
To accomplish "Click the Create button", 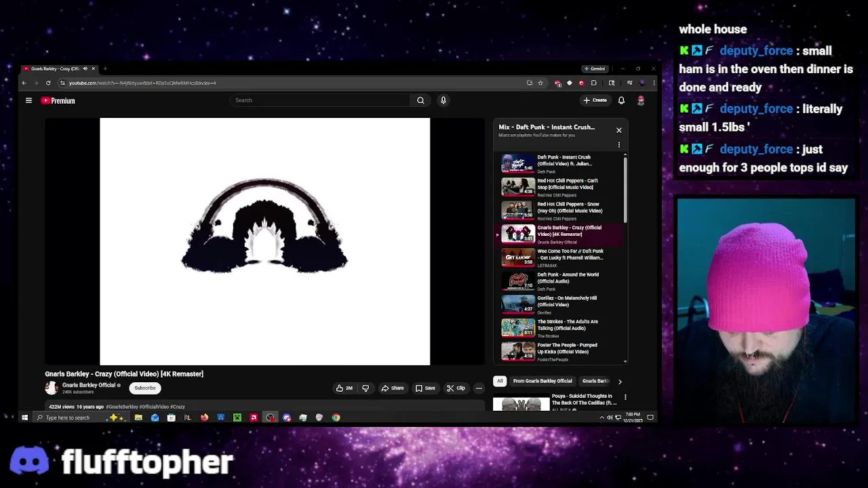I will (595, 100).
